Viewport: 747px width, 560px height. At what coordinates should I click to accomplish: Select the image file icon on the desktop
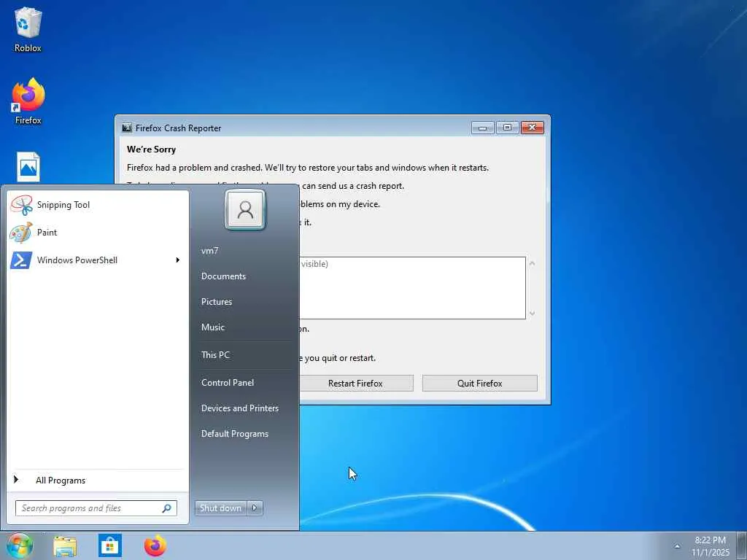(x=28, y=167)
